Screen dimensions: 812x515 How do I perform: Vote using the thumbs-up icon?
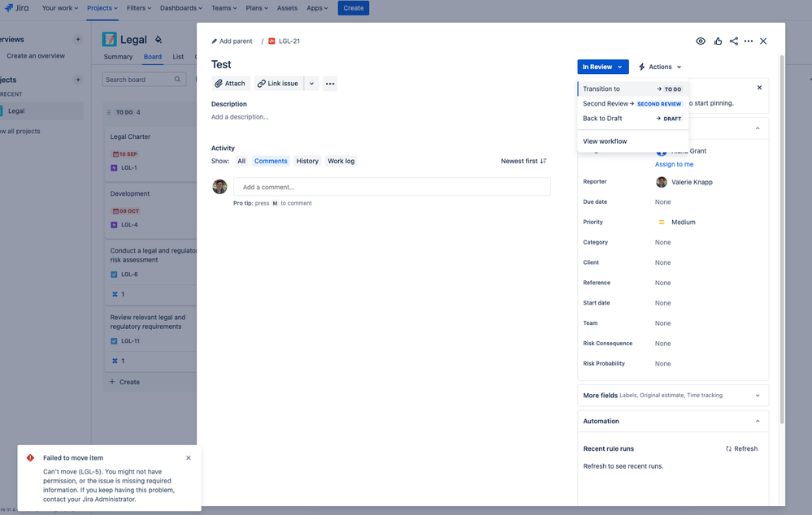(718, 41)
